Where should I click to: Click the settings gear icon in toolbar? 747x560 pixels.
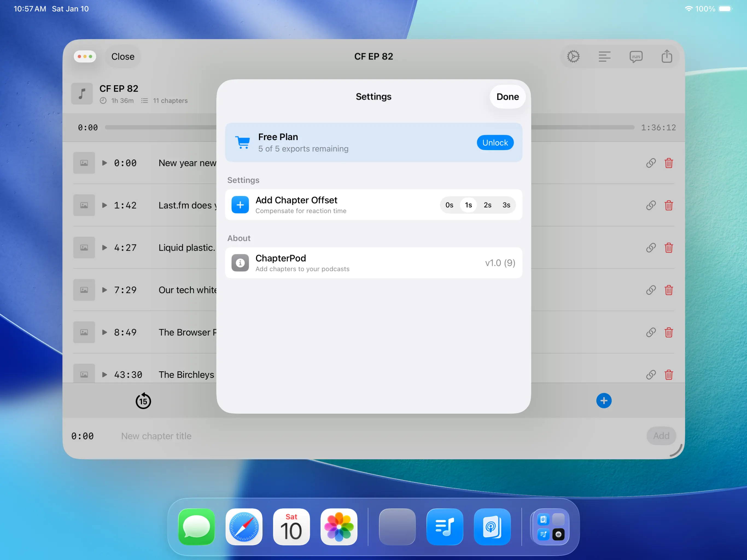pos(573,56)
